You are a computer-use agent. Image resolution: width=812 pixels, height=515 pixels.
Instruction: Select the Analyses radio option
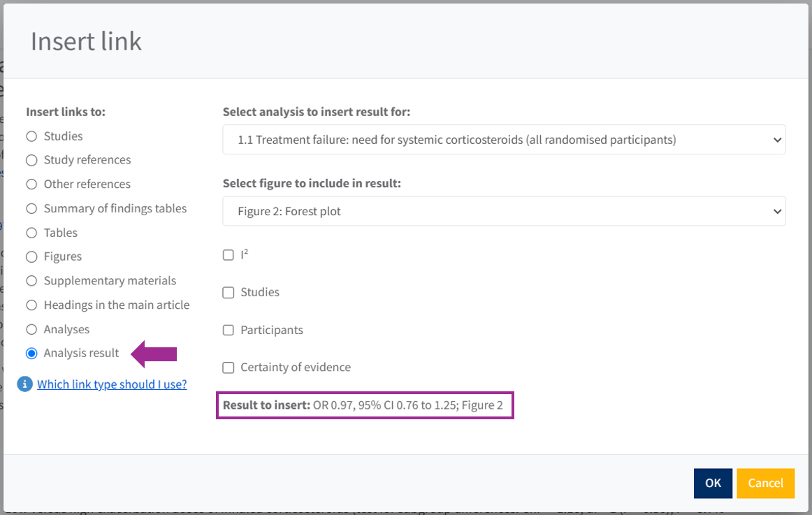(31, 329)
